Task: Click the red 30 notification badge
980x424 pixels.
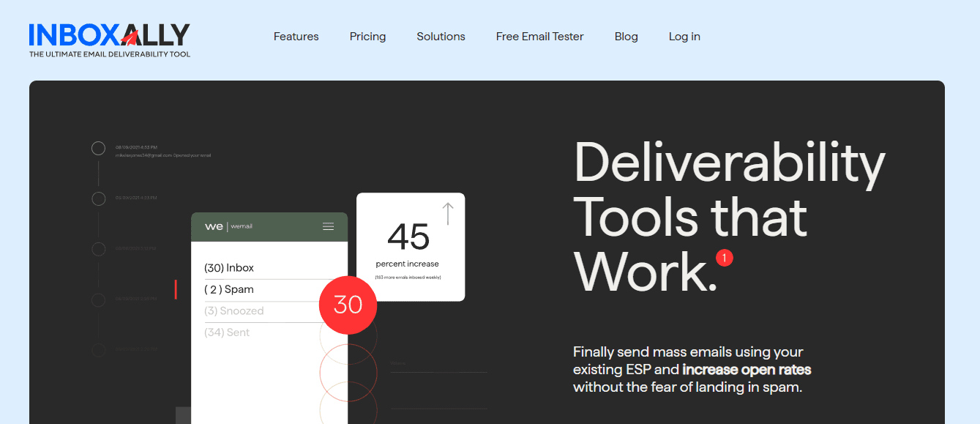Action: pyautogui.click(x=348, y=305)
